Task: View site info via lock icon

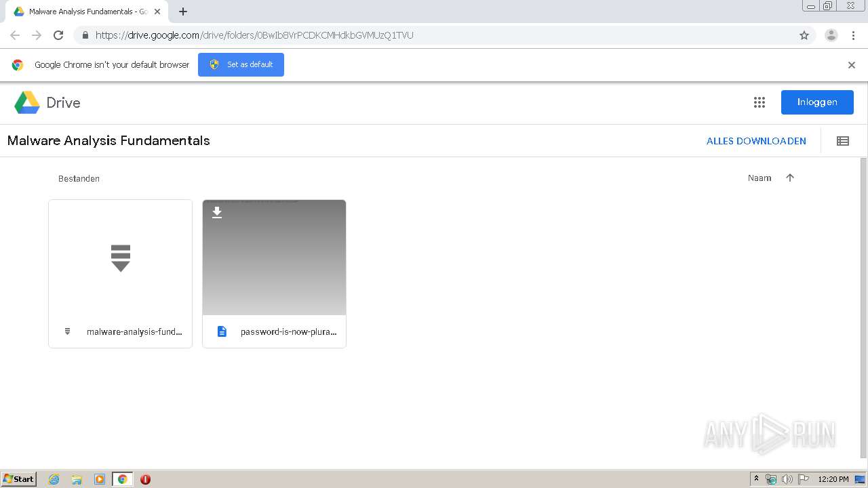Action: coord(85,35)
